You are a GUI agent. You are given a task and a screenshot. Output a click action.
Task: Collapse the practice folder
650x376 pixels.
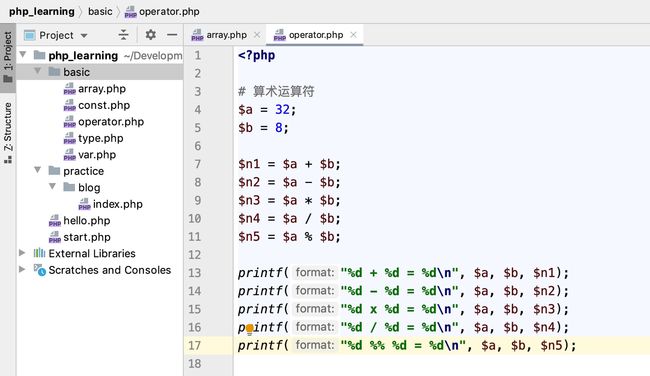(x=38, y=170)
